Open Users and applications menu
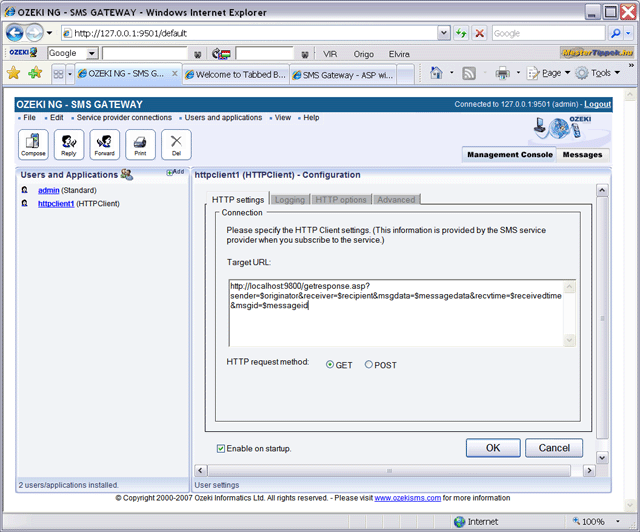The width and height of the screenshot is (640, 532). coord(223,118)
